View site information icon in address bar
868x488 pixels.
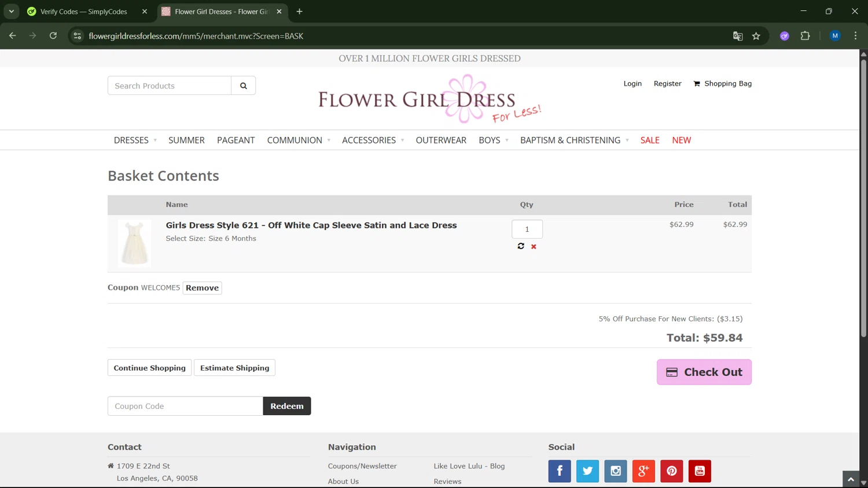77,36
